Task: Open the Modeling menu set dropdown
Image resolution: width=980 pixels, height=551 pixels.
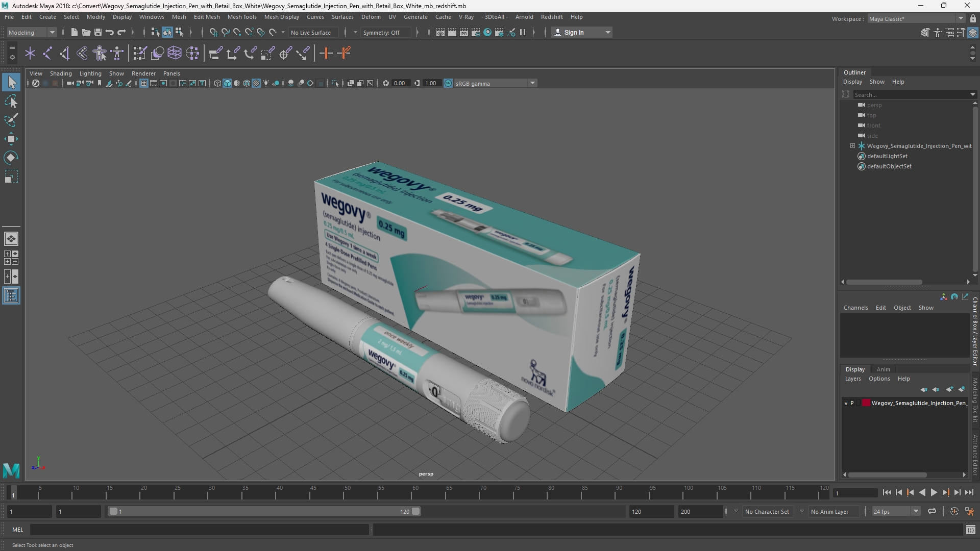Action: pyautogui.click(x=31, y=32)
